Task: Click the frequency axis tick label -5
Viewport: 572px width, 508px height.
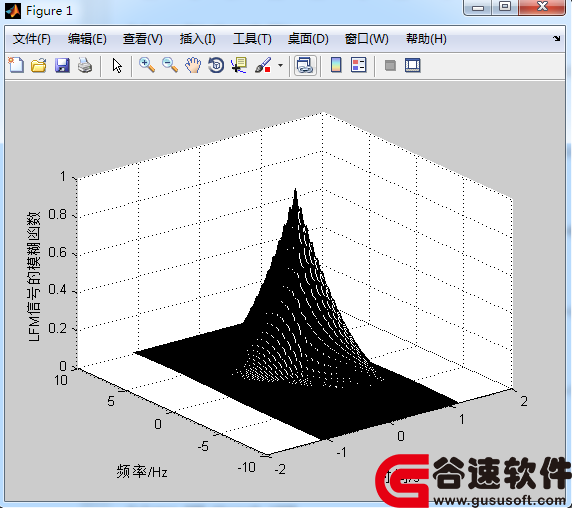Action: pyautogui.click(x=203, y=446)
